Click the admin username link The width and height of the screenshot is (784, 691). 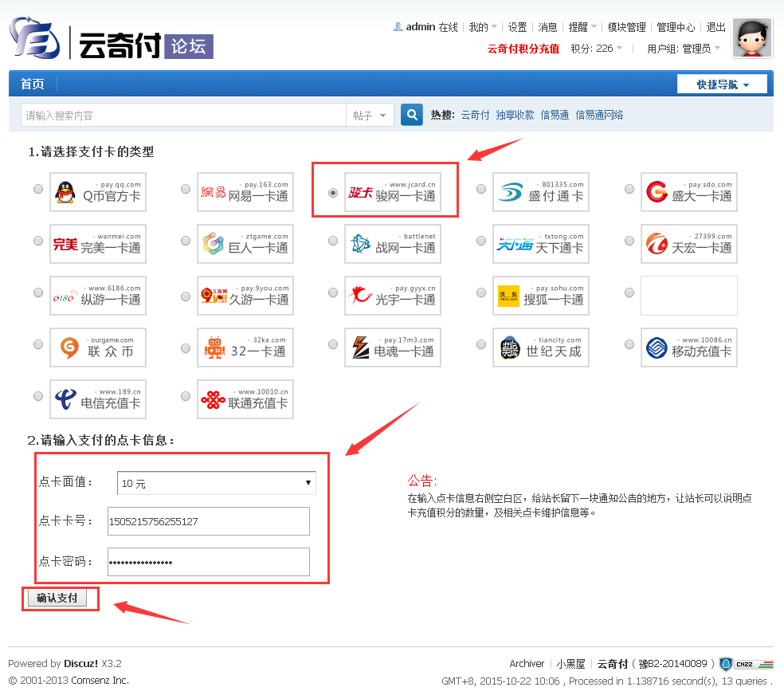(x=421, y=27)
